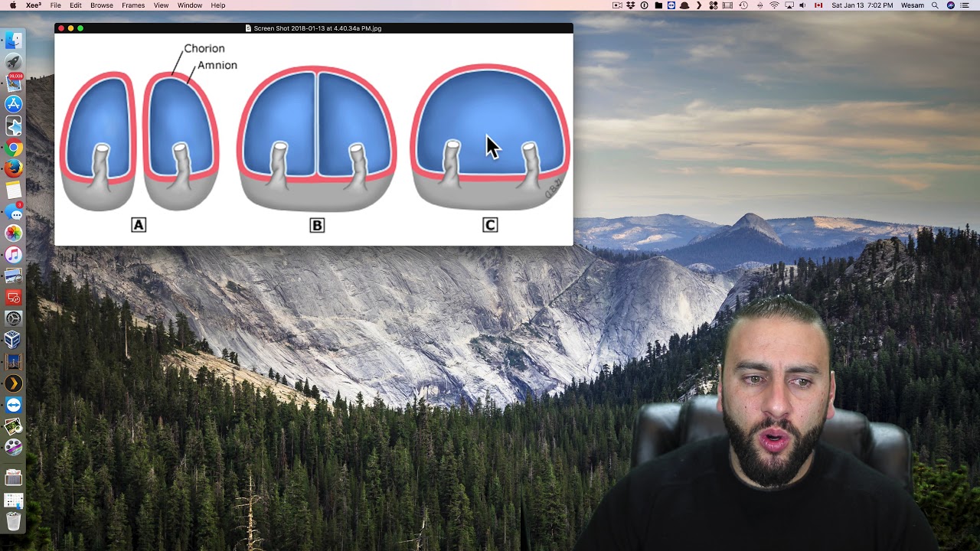This screenshot has width=980, height=551.
Task: Open Messages app in the dock
Action: coord(14,212)
